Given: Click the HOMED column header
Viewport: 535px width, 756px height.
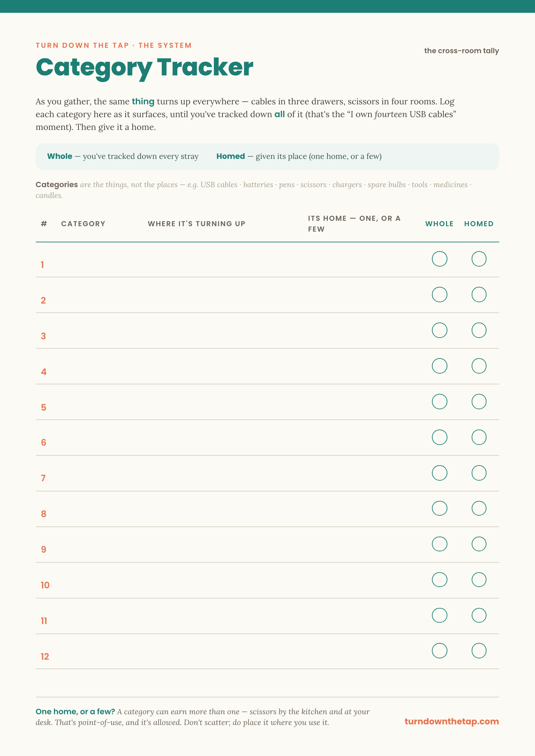Looking at the screenshot, I should point(479,224).
